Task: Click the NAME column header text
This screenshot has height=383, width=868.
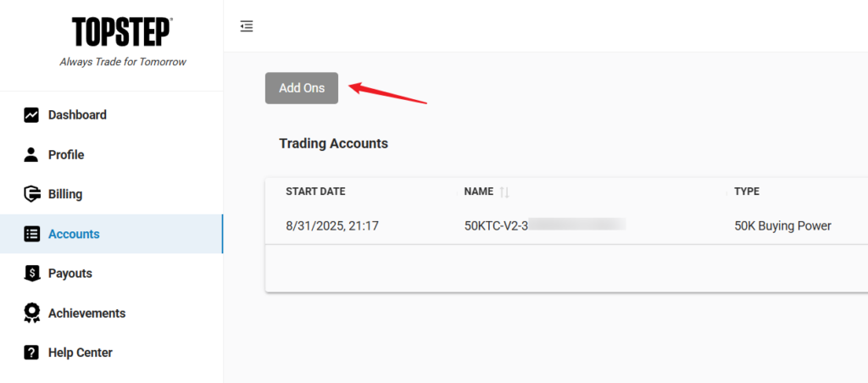Action: click(479, 191)
